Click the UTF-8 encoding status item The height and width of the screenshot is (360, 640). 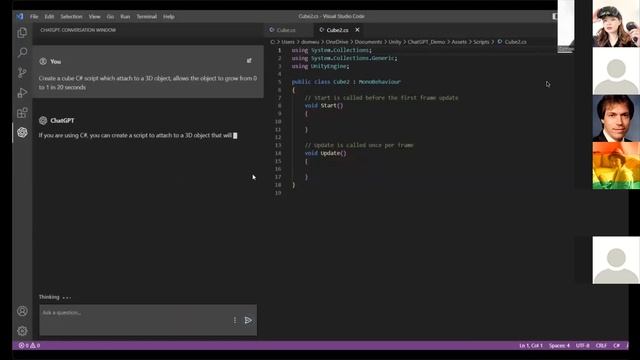pos(582,346)
